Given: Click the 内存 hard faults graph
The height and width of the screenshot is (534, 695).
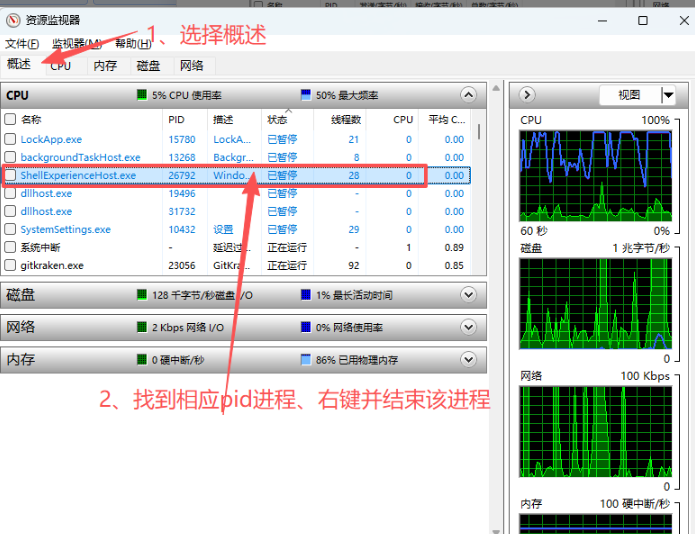Looking at the screenshot, I should (x=596, y=524).
